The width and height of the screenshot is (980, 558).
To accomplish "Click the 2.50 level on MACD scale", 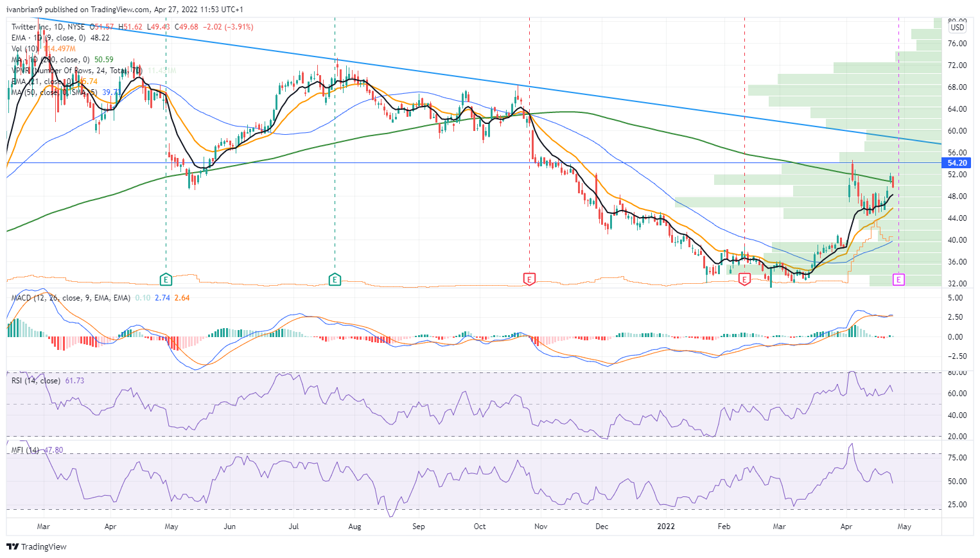I will pyautogui.click(x=955, y=317).
